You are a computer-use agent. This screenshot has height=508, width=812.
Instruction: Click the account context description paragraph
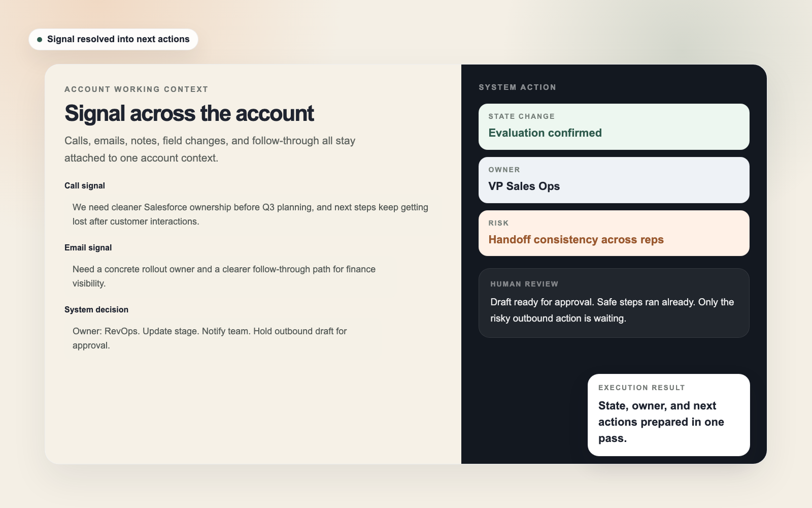click(210, 149)
